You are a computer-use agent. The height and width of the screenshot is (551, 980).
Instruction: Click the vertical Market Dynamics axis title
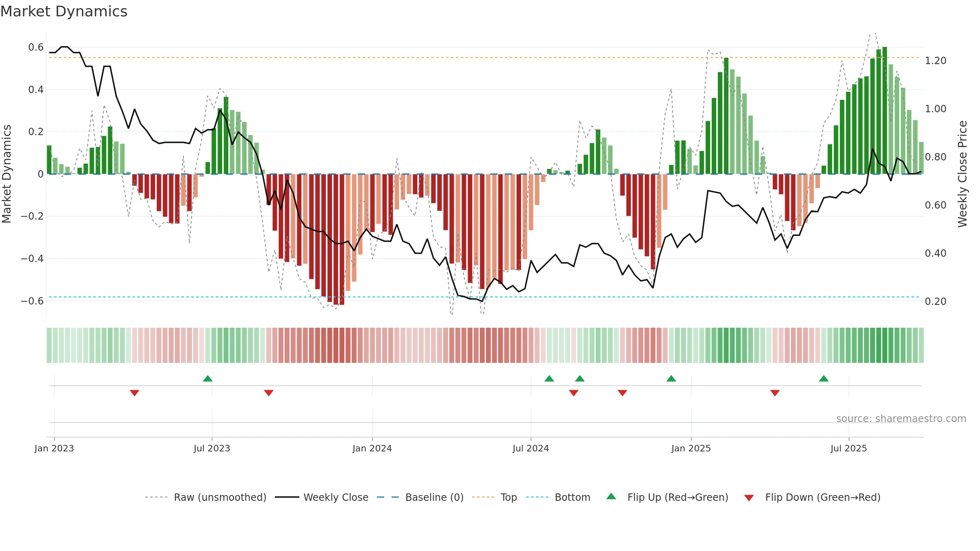pos(7,174)
